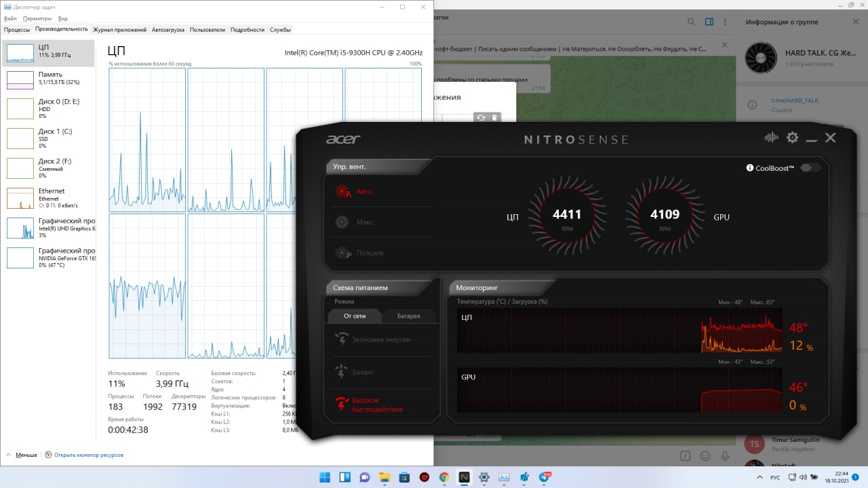Open Telegram icon on taskbar
The width and height of the screenshot is (868, 488).
point(545,477)
